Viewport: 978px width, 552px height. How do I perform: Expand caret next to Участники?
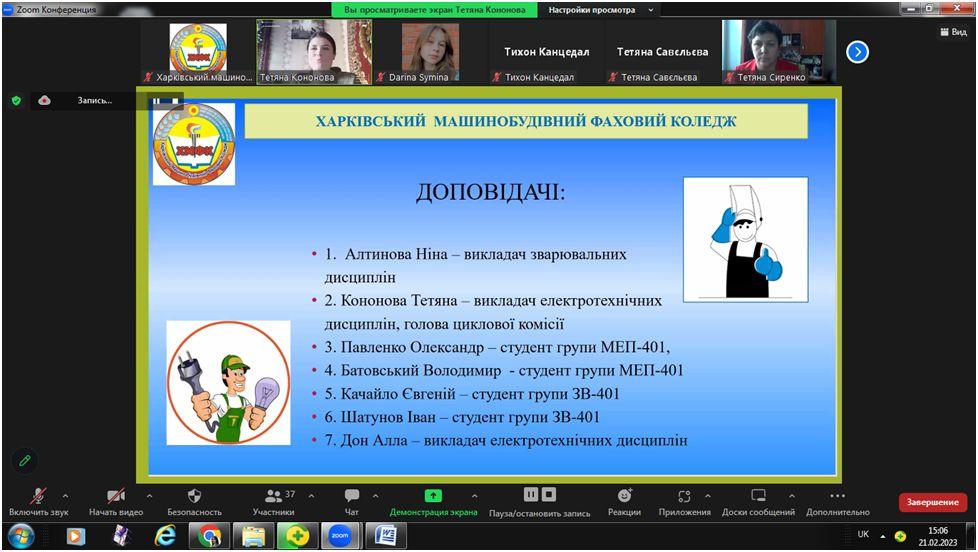tap(311, 496)
